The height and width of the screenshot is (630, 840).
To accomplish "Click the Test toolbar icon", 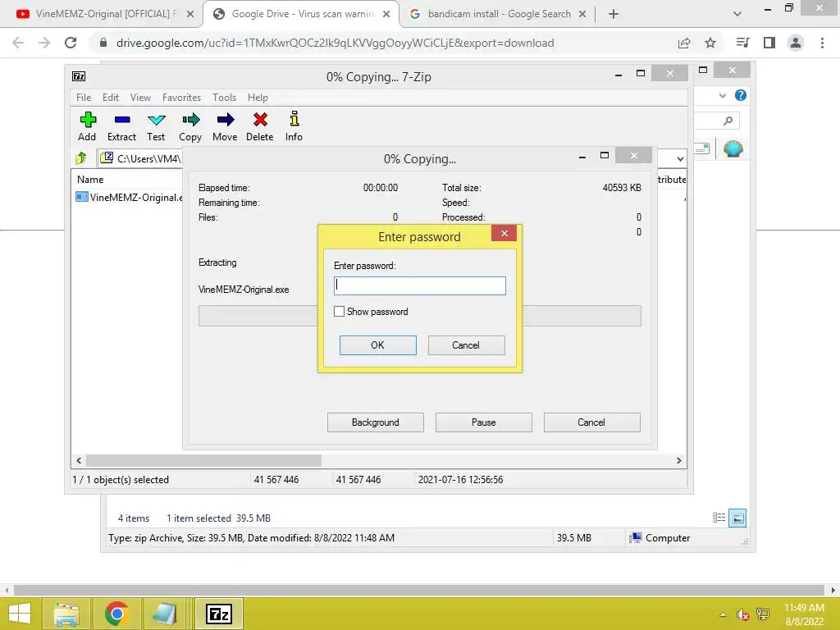I will tap(157, 120).
